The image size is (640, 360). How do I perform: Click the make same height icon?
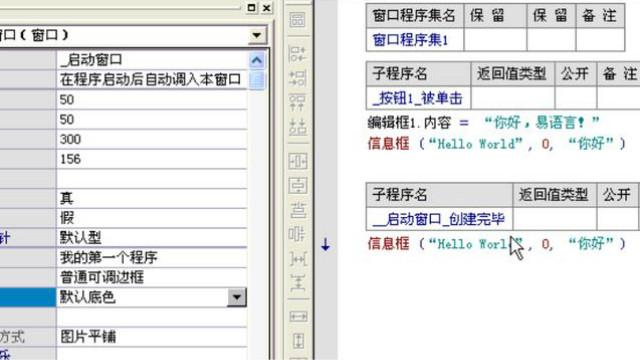click(x=298, y=341)
